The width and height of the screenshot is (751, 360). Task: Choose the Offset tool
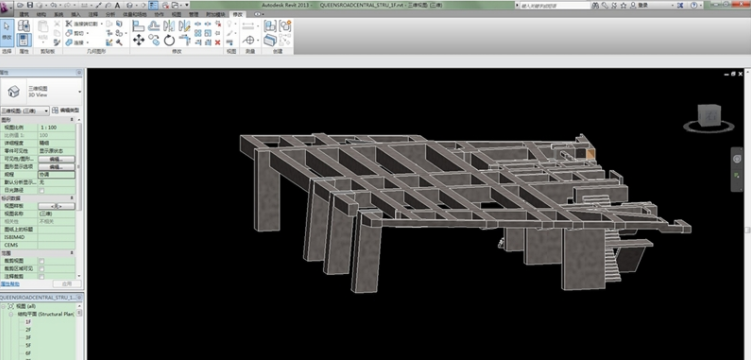(154, 25)
